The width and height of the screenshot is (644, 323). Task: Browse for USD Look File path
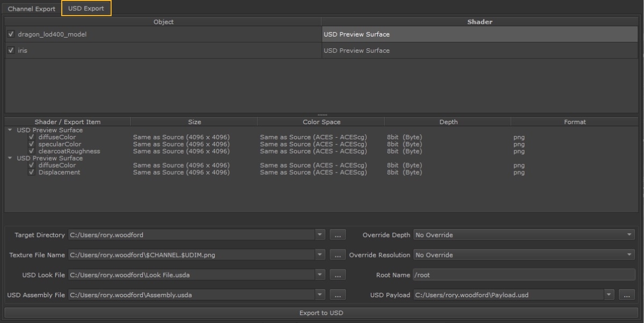point(337,275)
